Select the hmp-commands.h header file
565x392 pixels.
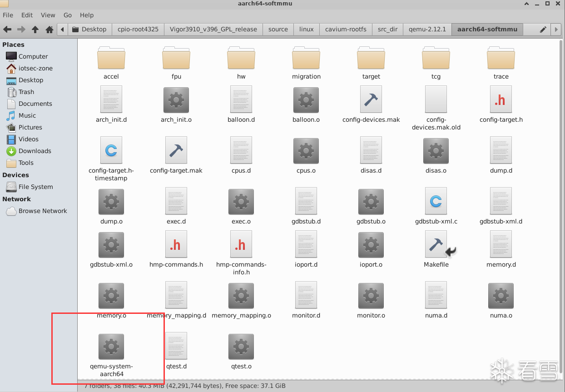(x=176, y=249)
